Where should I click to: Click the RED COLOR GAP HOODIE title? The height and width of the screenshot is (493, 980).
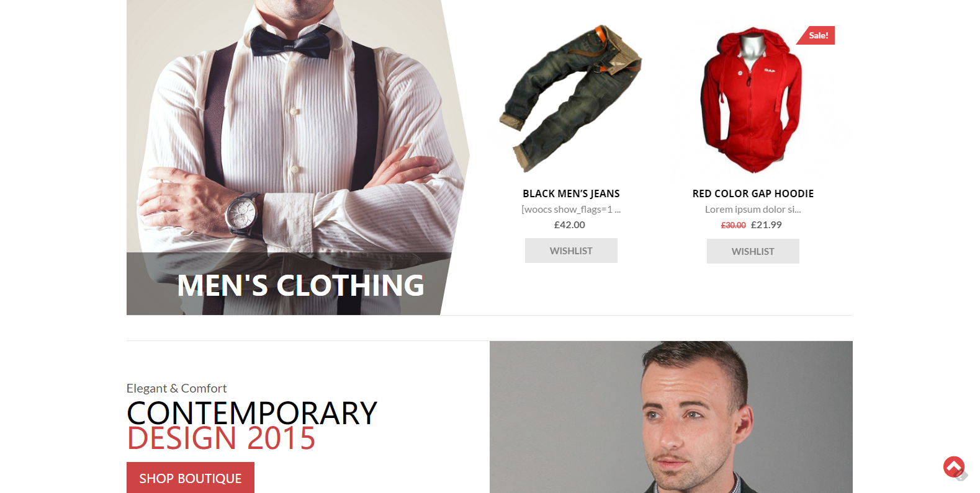coord(753,193)
